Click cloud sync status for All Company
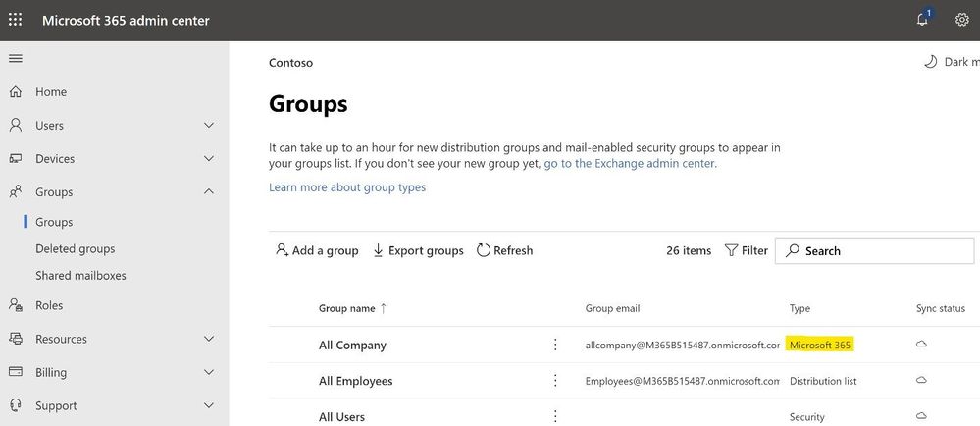Image resolution: width=980 pixels, height=426 pixels. tap(920, 345)
